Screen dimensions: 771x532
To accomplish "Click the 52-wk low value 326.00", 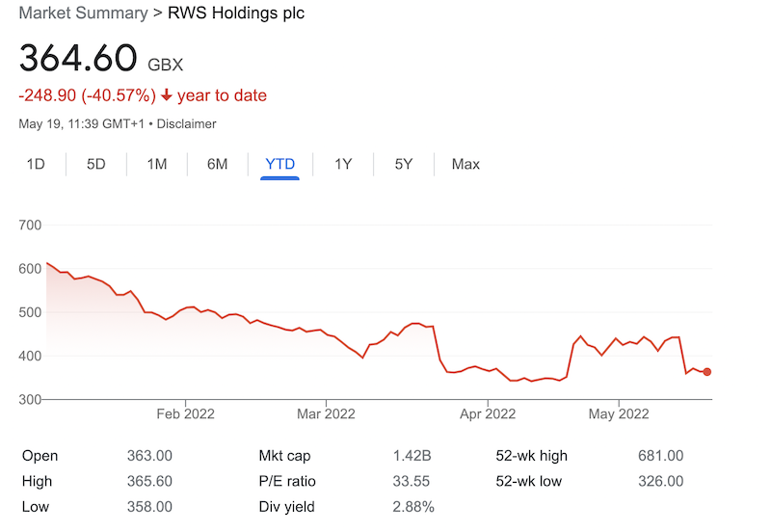I will point(661,481).
